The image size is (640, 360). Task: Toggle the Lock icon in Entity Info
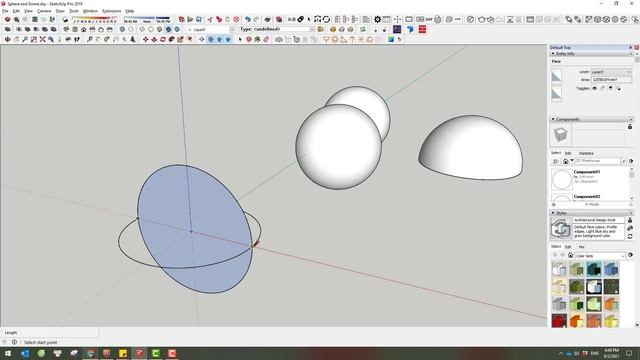[x=602, y=88]
